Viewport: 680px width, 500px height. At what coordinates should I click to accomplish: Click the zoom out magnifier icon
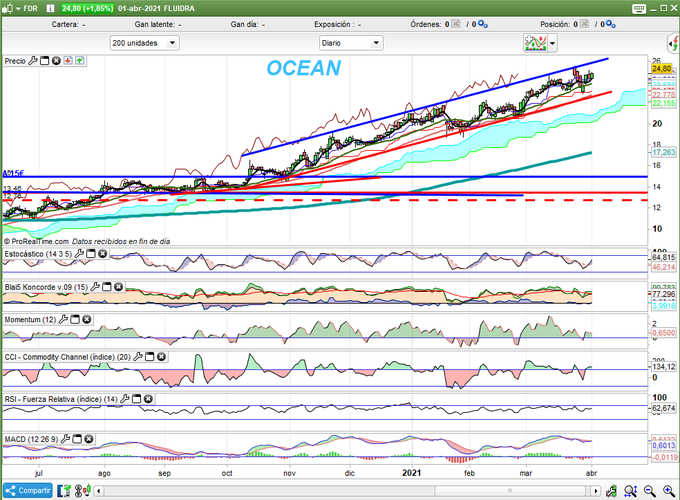tap(649, 491)
